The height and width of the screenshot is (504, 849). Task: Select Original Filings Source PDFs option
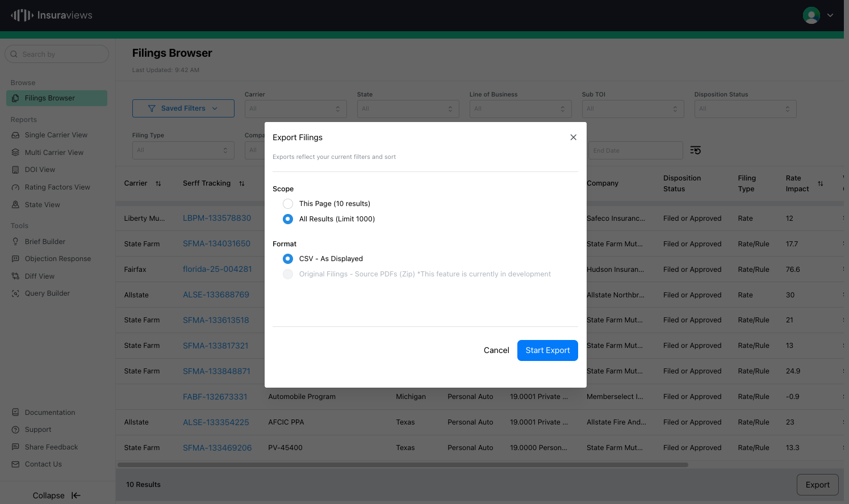pyautogui.click(x=288, y=274)
